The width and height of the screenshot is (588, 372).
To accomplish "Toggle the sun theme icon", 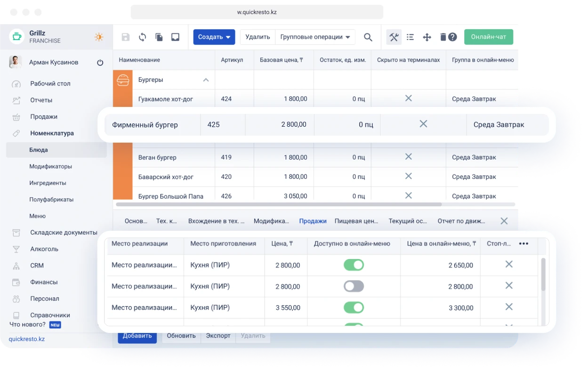I will point(98,37).
